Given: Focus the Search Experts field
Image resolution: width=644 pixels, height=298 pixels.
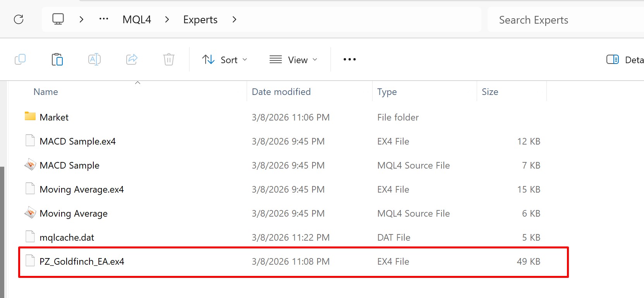Looking at the screenshot, I should pos(566,20).
